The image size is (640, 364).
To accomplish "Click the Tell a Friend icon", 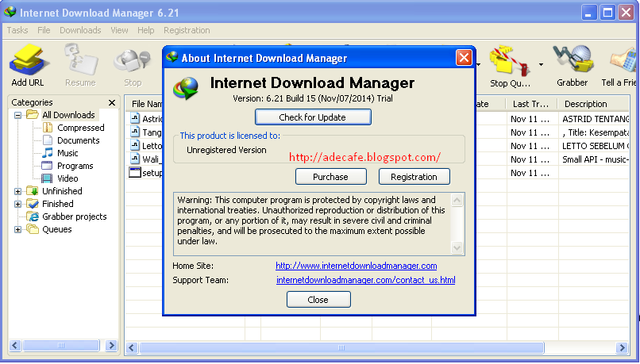I will click(x=623, y=61).
